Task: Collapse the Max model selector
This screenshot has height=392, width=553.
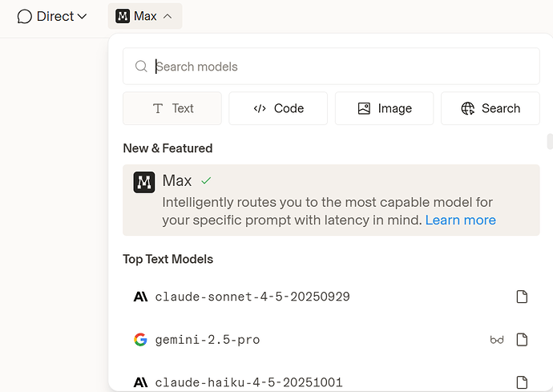Action: pos(145,16)
